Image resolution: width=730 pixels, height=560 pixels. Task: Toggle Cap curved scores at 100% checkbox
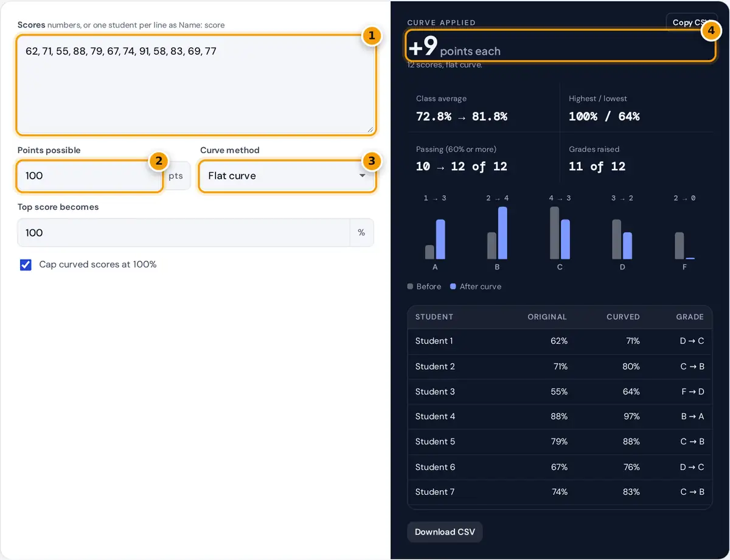click(x=26, y=264)
